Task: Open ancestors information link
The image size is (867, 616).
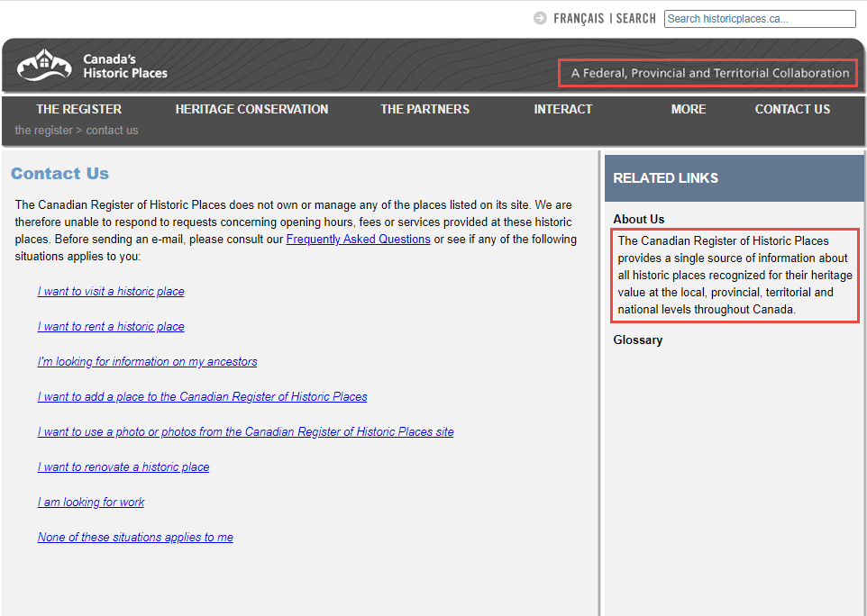Action: click(147, 362)
